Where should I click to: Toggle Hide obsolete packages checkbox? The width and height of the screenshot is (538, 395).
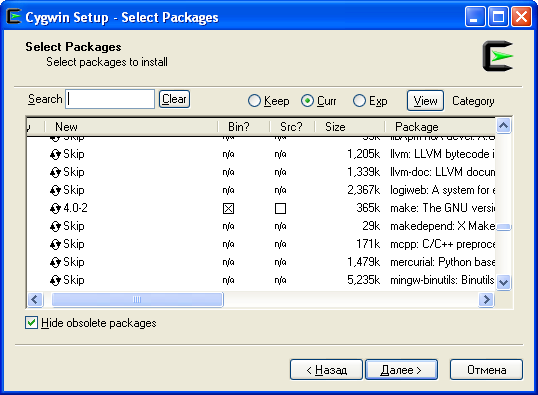31,323
